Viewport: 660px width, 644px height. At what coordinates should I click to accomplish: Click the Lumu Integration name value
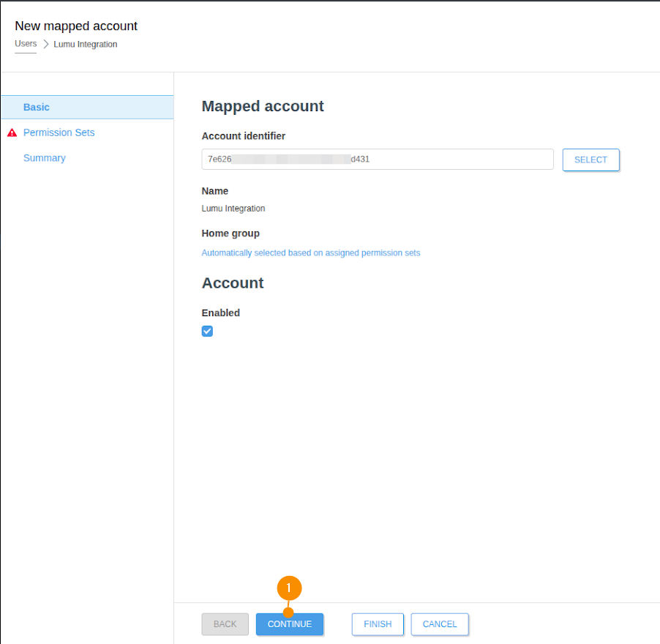point(233,209)
